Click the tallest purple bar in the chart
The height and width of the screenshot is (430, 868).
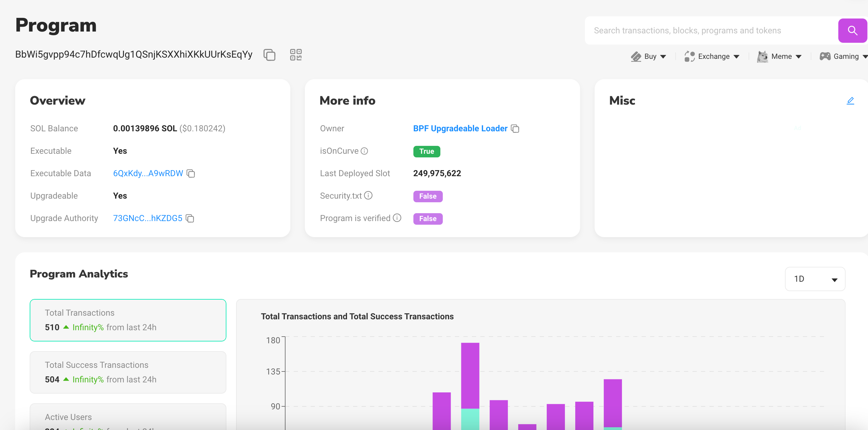click(470, 375)
